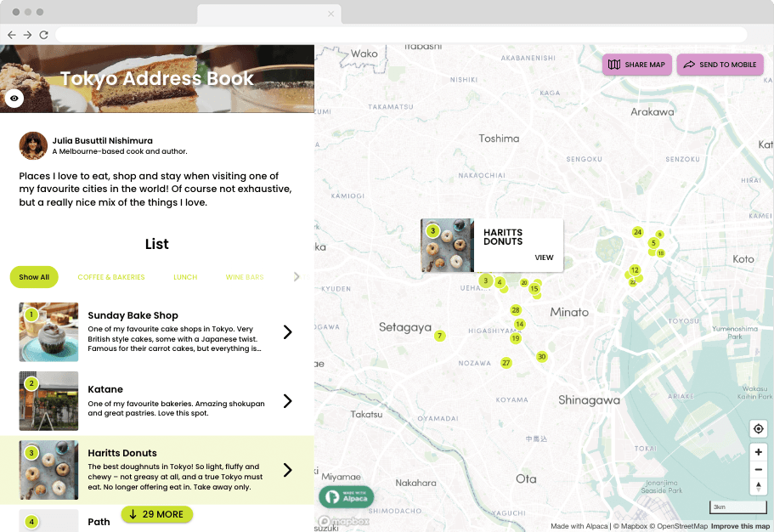Click Haritts Donuts thumbnail in the list

point(49,470)
